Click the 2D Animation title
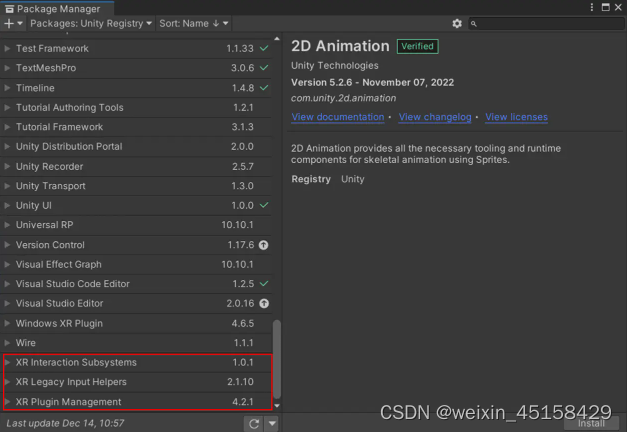This screenshot has height=432, width=628. click(x=340, y=46)
